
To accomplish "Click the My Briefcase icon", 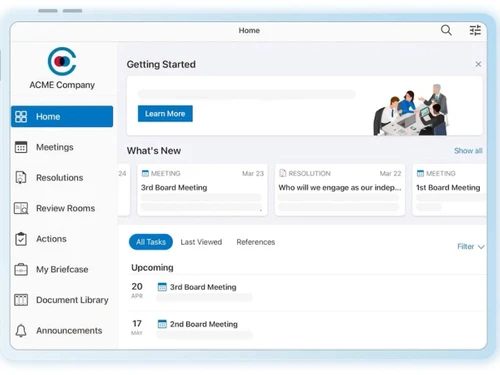I will click(x=21, y=269).
